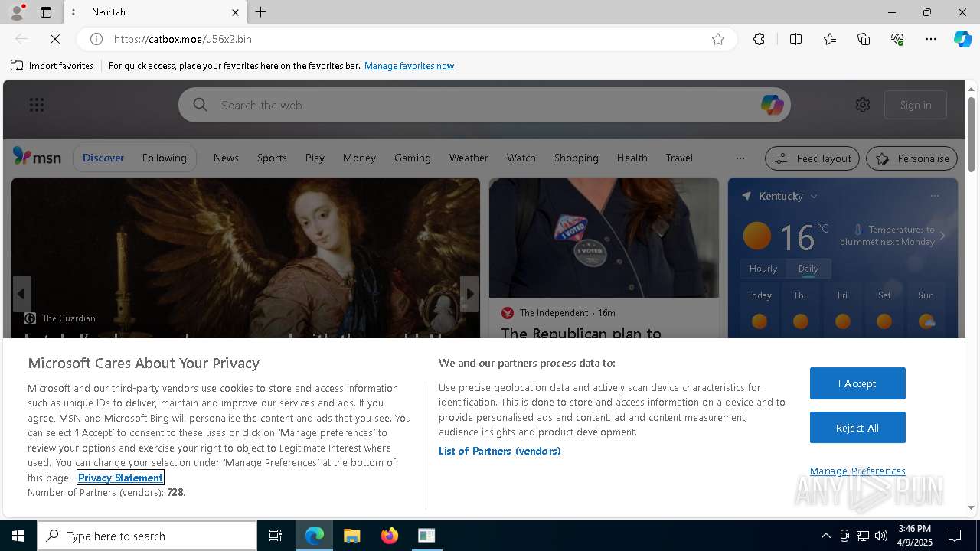Open the Play category
Image resolution: width=980 pixels, height=551 pixels.
315,158
